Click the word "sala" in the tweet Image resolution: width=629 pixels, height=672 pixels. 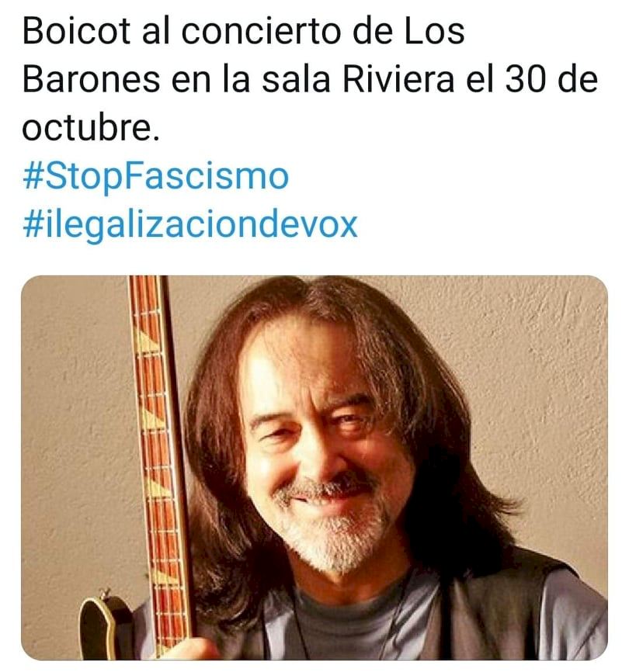pos(296,80)
